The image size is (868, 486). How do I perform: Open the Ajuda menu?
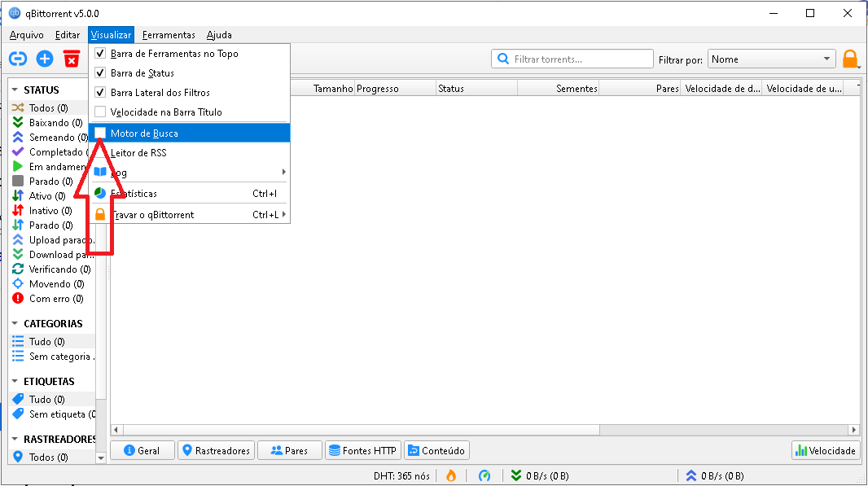click(x=218, y=35)
